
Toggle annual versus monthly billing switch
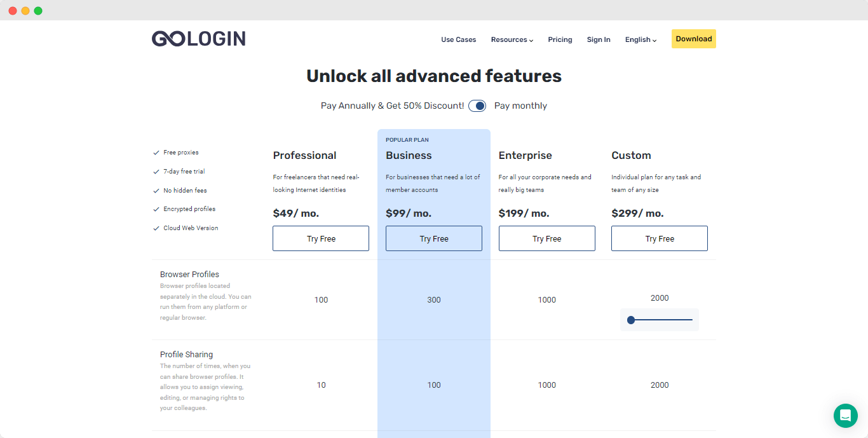(477, 106)
